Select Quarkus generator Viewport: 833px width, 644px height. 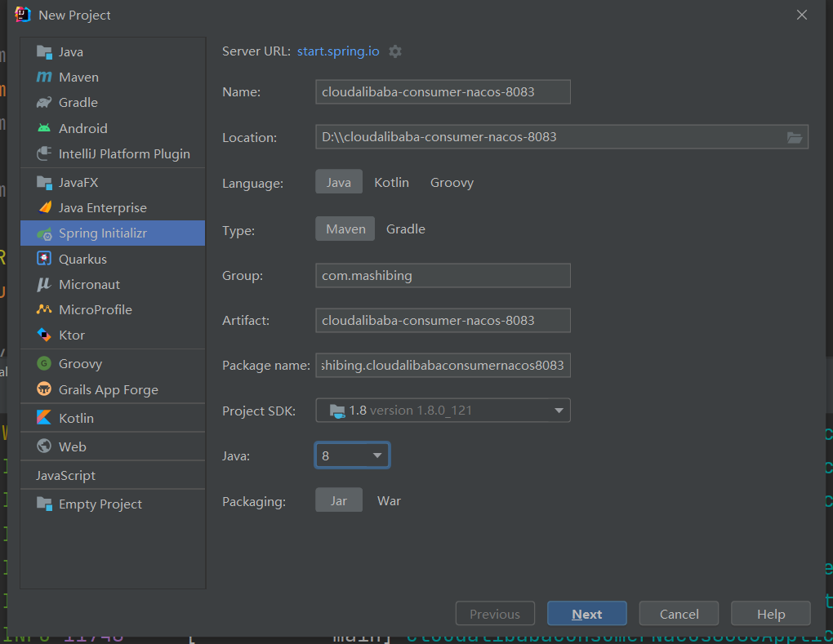coord(113,259)
